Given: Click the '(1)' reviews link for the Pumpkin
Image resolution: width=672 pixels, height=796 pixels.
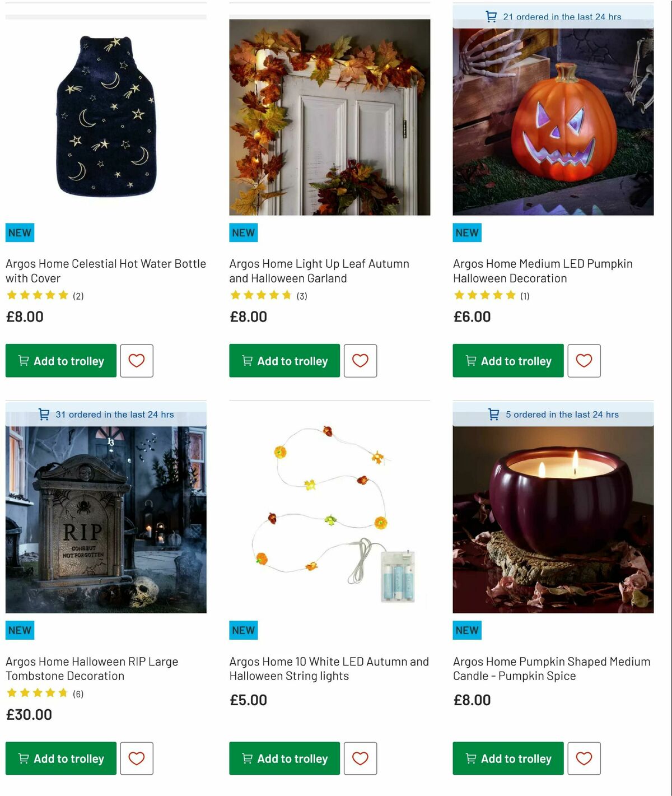Looking at the screenshot, I should tap(524, 295).
